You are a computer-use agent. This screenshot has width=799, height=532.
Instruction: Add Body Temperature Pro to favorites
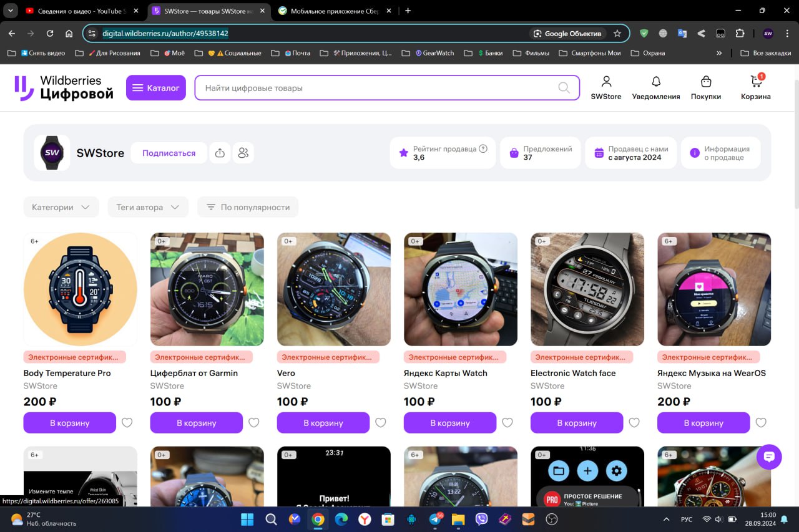tap(127, 423)
